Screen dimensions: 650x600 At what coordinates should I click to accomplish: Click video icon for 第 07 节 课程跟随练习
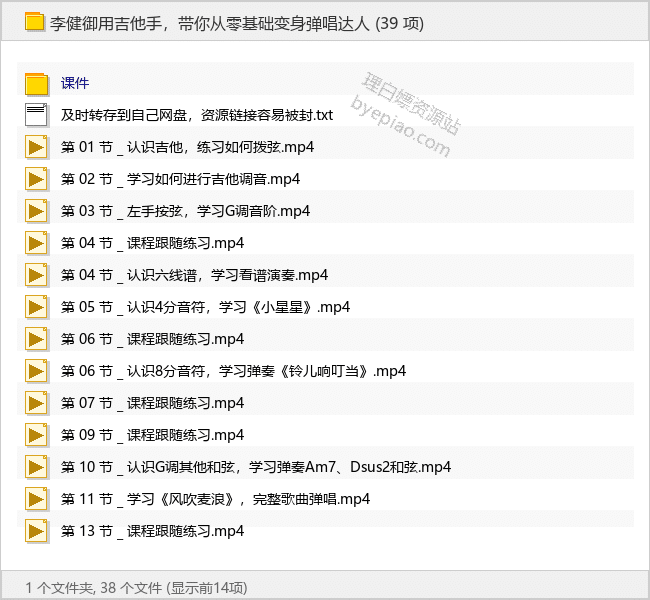click(36, 403)
